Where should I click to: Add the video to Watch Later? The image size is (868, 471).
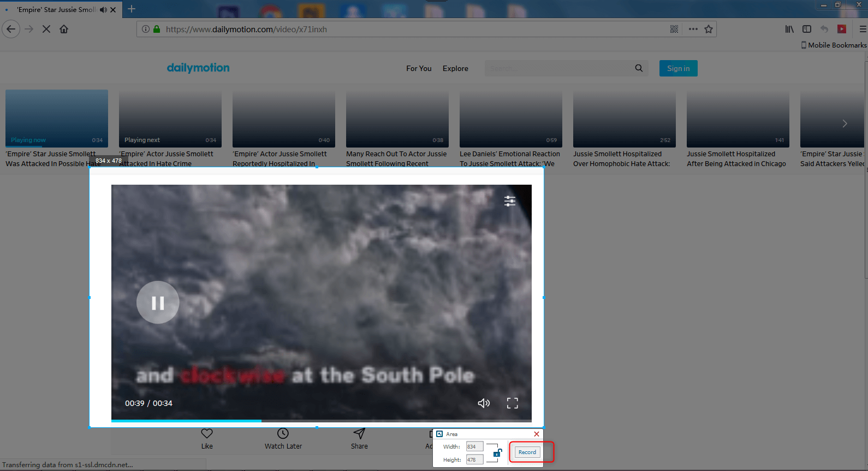coord(283,433)
